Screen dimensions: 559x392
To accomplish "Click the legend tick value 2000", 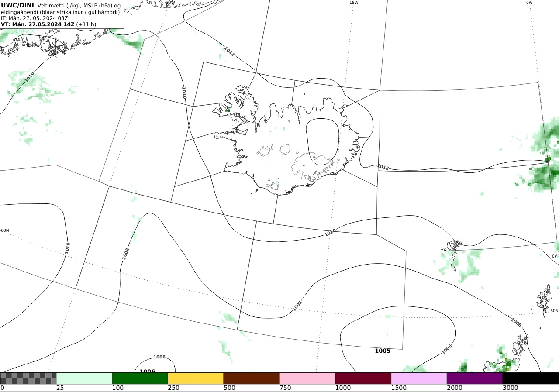I will 455,388.
